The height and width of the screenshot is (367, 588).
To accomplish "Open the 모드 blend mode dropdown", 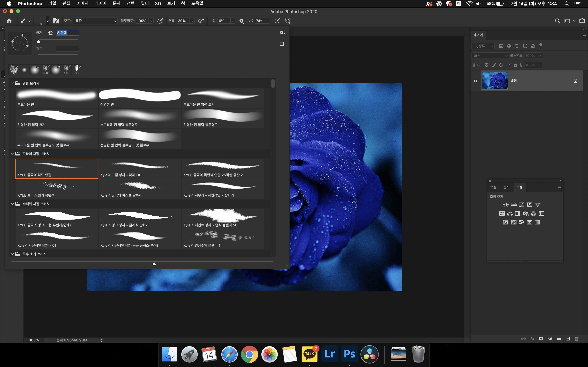I will pyautogui.click(x=95, y=21).
